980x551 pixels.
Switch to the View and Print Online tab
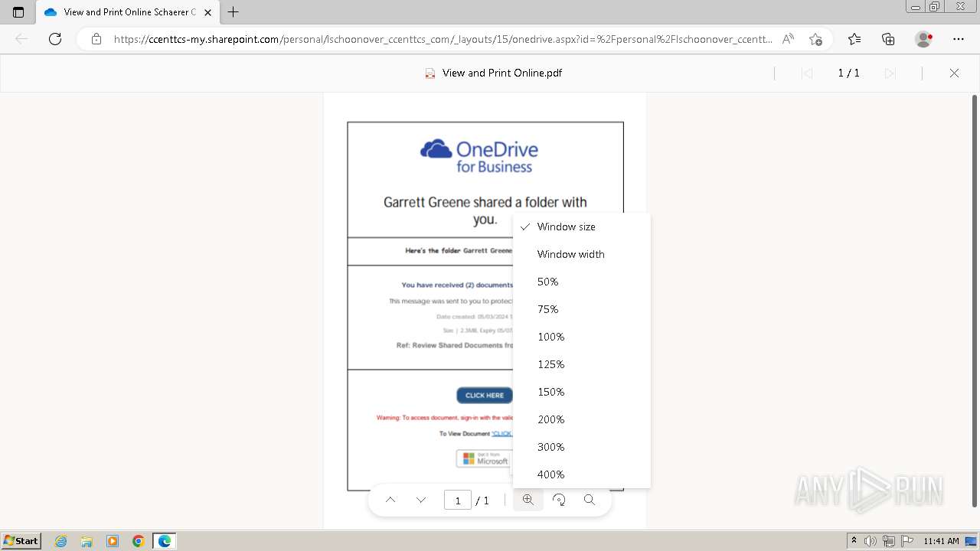(128, 12)
